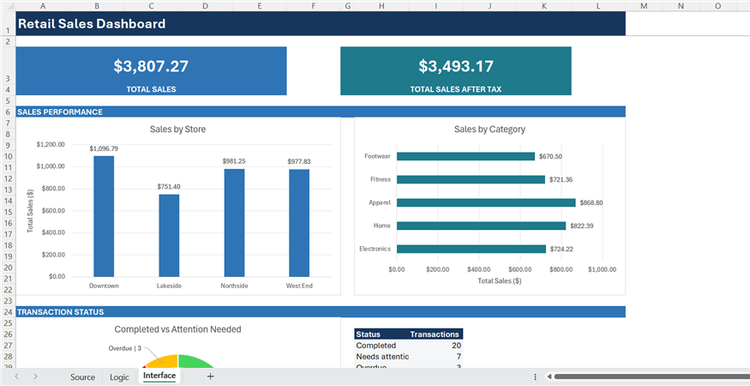750x386 pixels.
Task: Select the row 2 header
Action: point(8,42)
